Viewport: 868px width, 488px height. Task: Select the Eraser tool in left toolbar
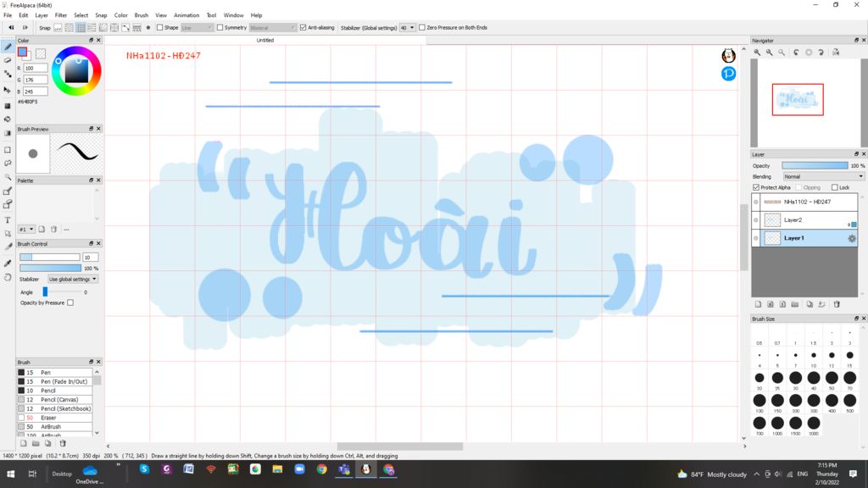(x=8, y=60)
